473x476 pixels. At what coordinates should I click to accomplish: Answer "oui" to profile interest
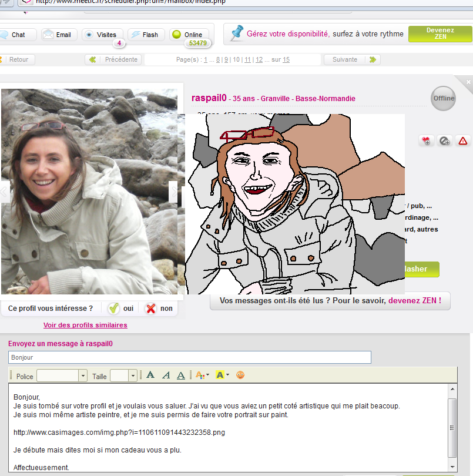pyautogui.click(x=121, y=309)
